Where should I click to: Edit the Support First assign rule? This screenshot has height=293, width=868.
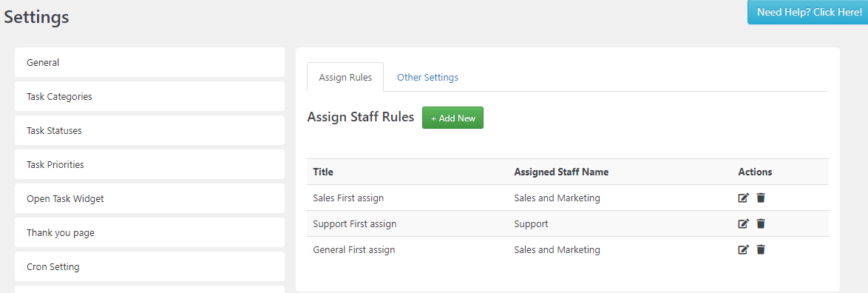[x=744, y=223]
